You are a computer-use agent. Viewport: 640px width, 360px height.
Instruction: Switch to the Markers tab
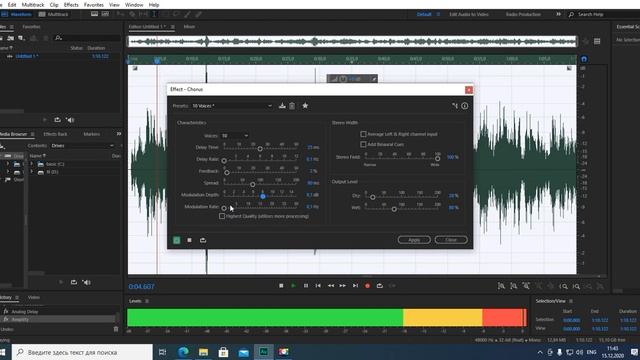(91, 134)
